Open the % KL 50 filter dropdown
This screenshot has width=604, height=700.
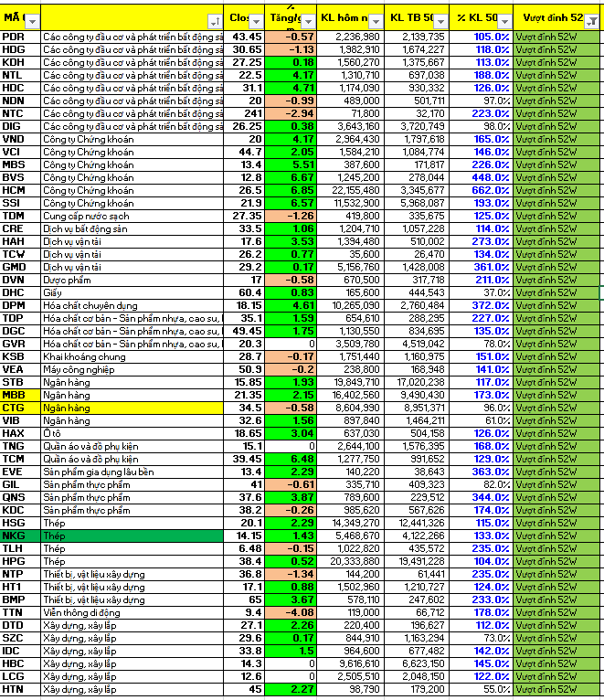click(504, 20)
